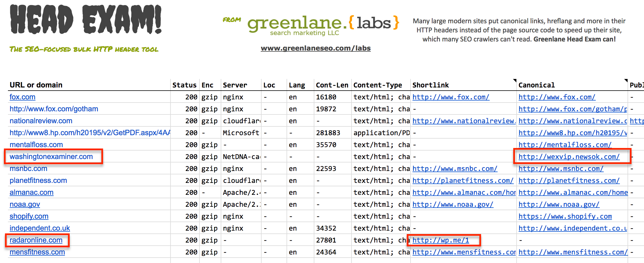Open the almanac.com shortlink URL

point(464,193)
